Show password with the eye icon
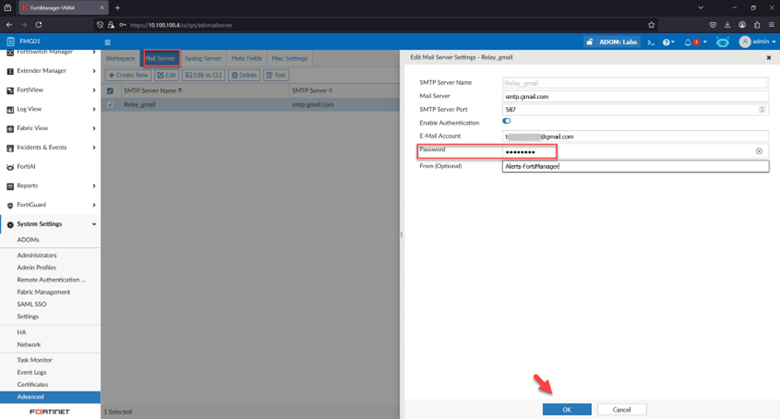 [759, 151]
